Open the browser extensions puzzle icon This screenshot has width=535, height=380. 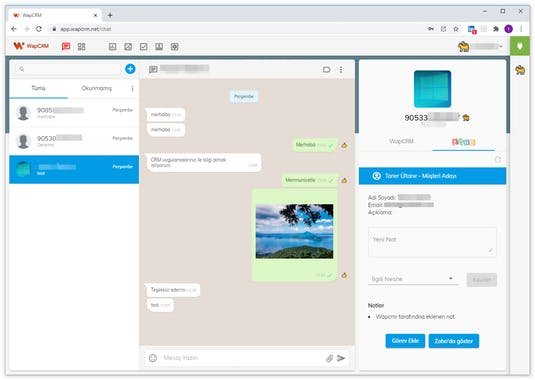tap(496, 29)
